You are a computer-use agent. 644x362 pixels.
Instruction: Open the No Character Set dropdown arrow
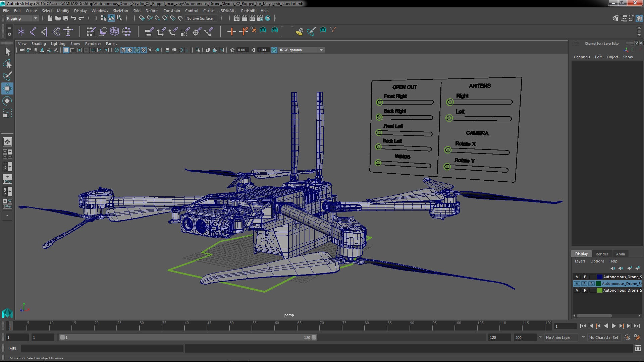pyautogui.click(x=583, y=338)
